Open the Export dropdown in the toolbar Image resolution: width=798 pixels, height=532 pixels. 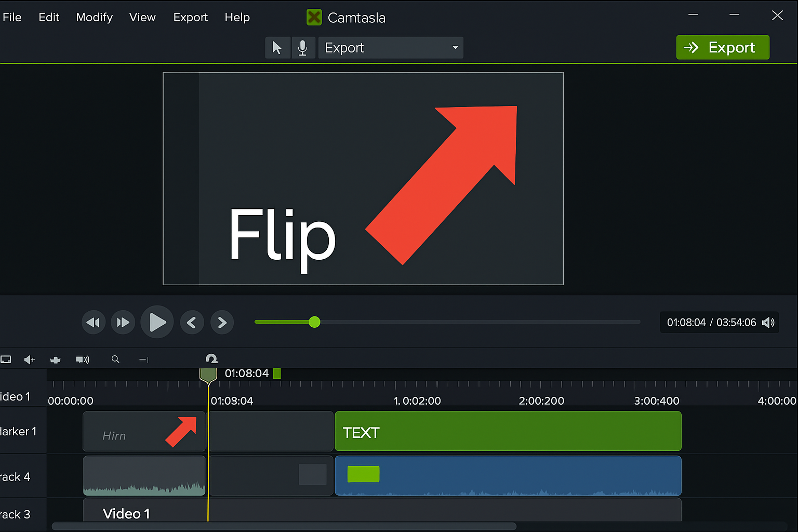point(391,48)
